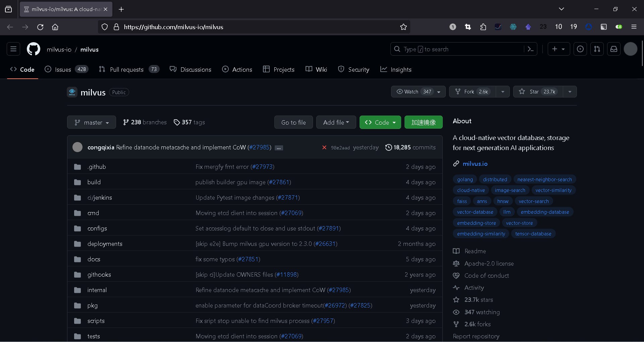Image resolution: width=644 pixels, height=342 pixels.
Task: Open a new browser tab
Action: click(x=121, y=9)
